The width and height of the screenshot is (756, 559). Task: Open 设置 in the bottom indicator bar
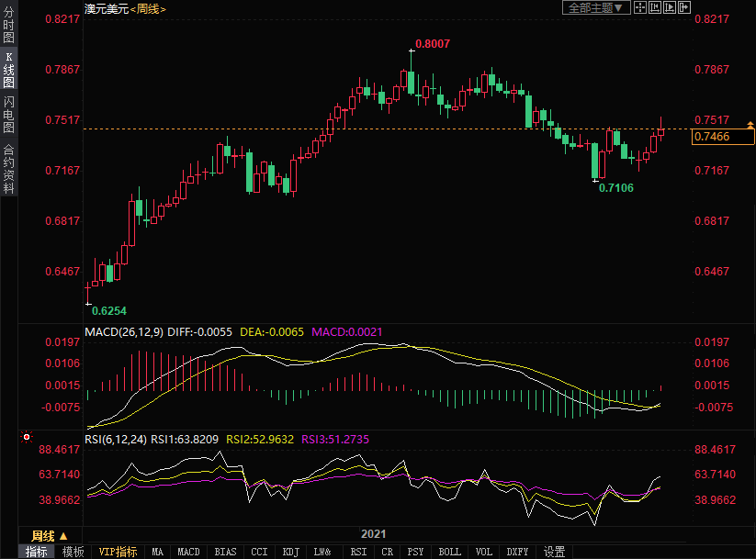click(x=554, y=552)
